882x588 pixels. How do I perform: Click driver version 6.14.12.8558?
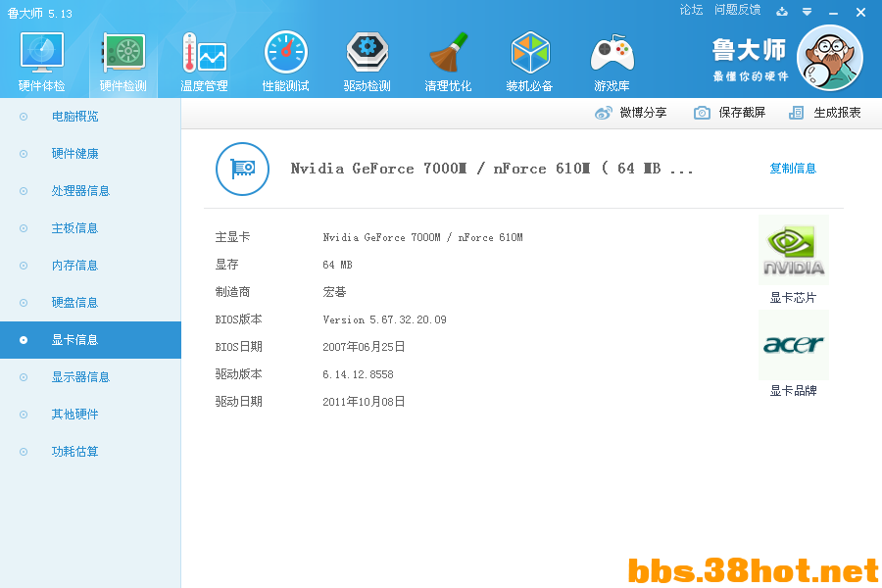(x=358, y=374)
